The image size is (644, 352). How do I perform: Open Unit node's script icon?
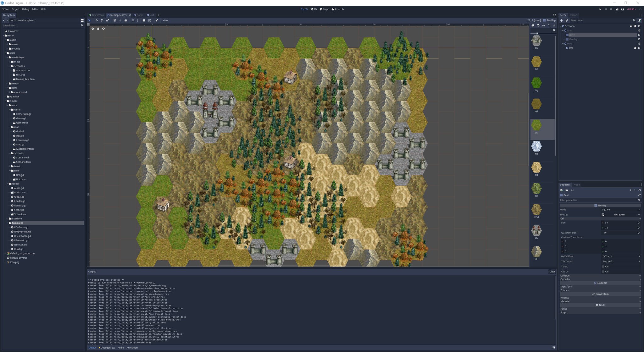pyautogui.click(x=635, y=48)
